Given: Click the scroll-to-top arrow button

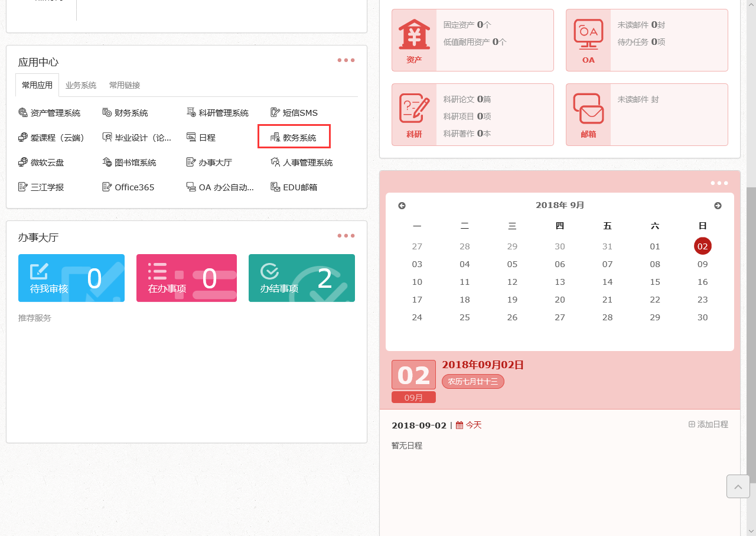Looking at the screenshot, I should coord(738,486).
